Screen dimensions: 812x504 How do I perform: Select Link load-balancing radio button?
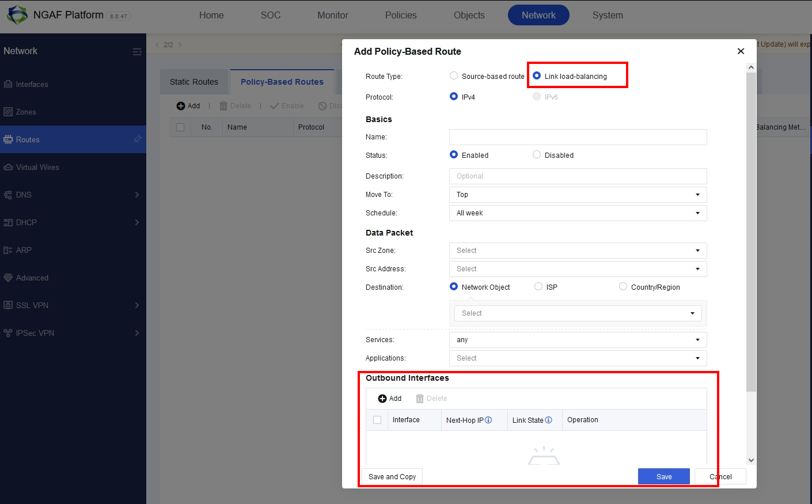coord(537,75)
